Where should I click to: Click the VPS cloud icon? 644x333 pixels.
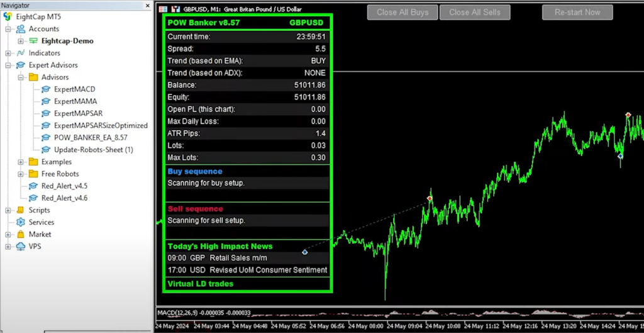click(21, 247)
